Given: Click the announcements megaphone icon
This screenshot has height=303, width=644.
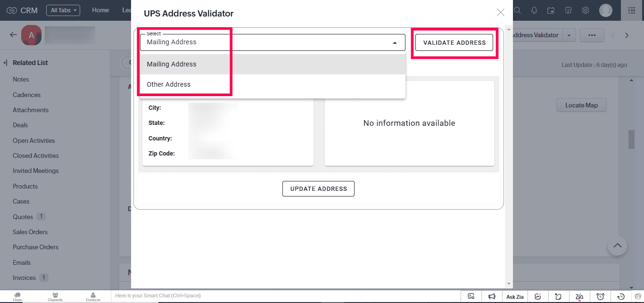Looking at the screenshot, I should coord(492,296).
